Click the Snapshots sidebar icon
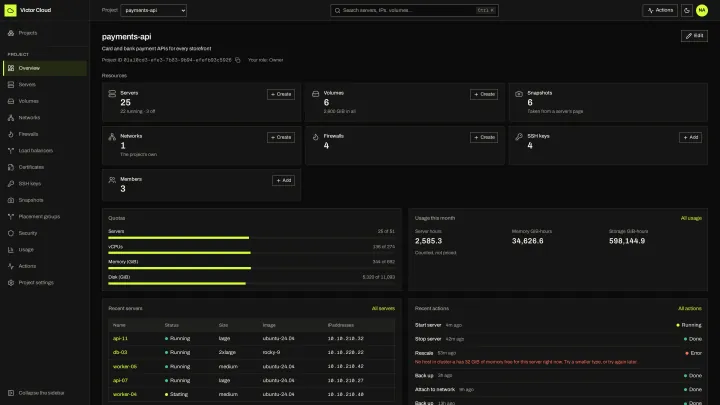 pyautogui.click(x=11, y=200)
